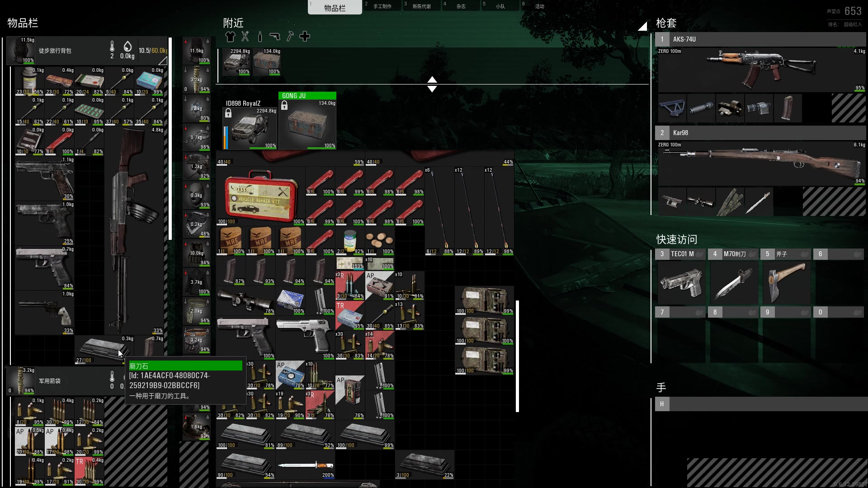Filter nearby items by pistol weapons icon
Image resolution: width=868 pixels, height=488 pixels.
tap(274, 37)
